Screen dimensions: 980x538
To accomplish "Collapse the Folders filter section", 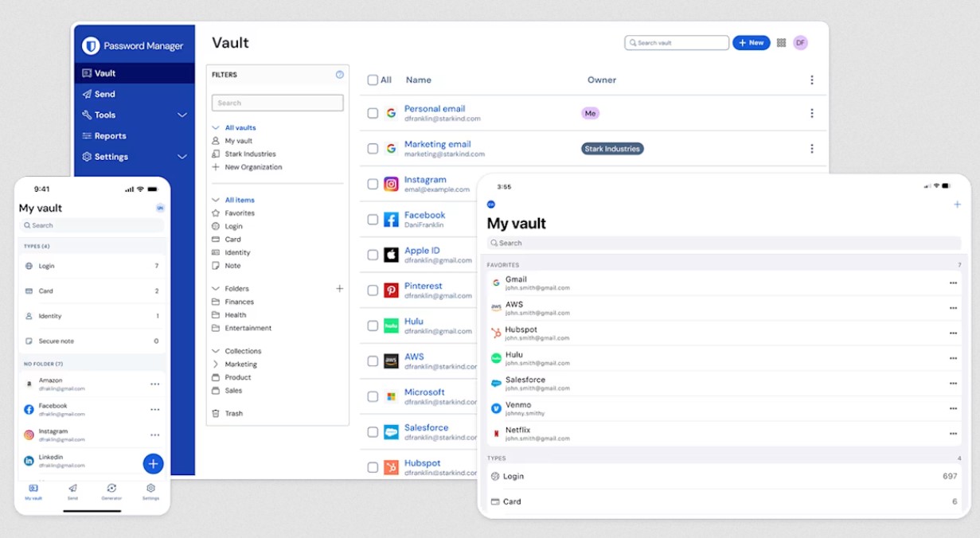I will pos(216,289).
